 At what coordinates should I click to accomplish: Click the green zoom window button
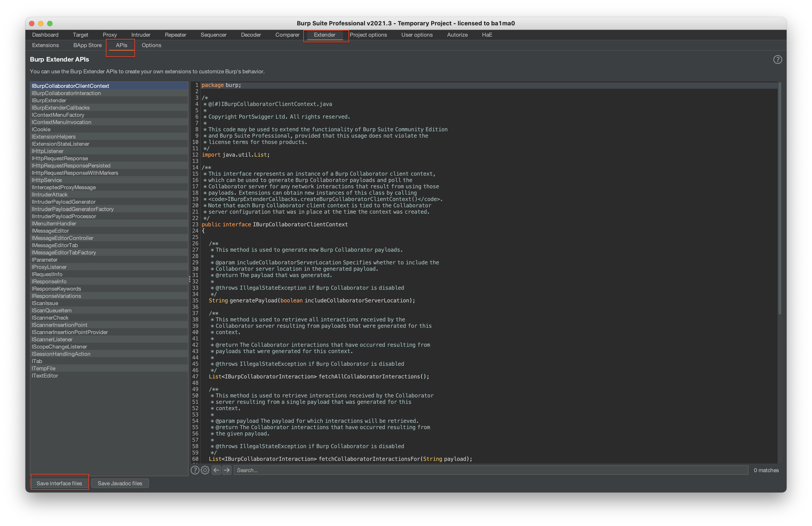coord(50,23)
